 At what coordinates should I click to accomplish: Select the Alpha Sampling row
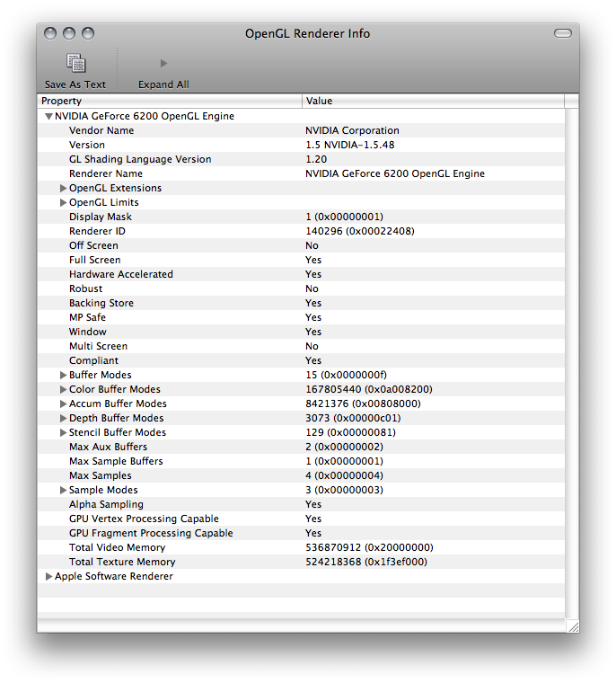(x=301, y=504)
